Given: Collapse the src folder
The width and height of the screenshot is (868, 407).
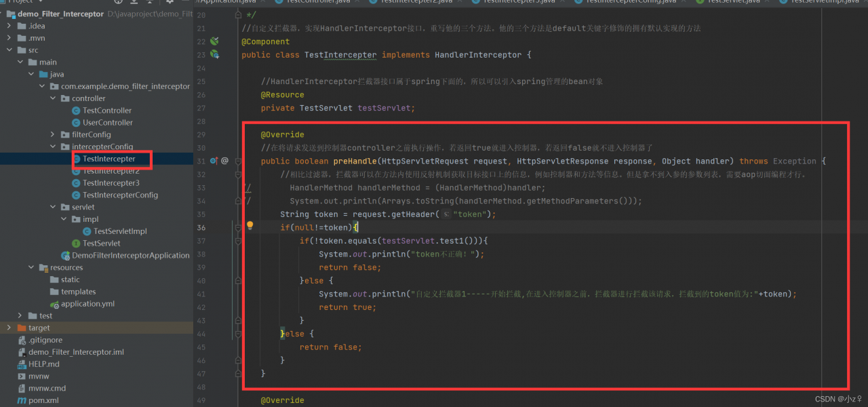Looking at the screenshot, I should point(10,50).
